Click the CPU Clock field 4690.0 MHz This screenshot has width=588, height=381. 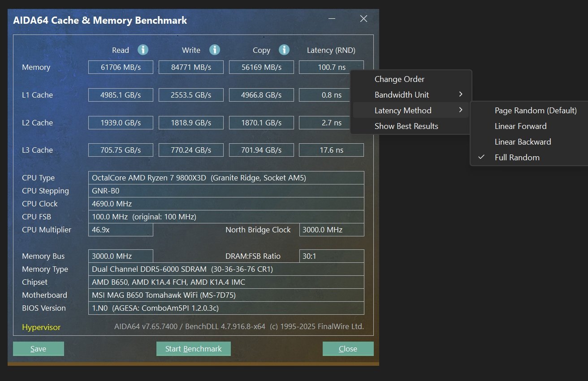coord(226,204)
